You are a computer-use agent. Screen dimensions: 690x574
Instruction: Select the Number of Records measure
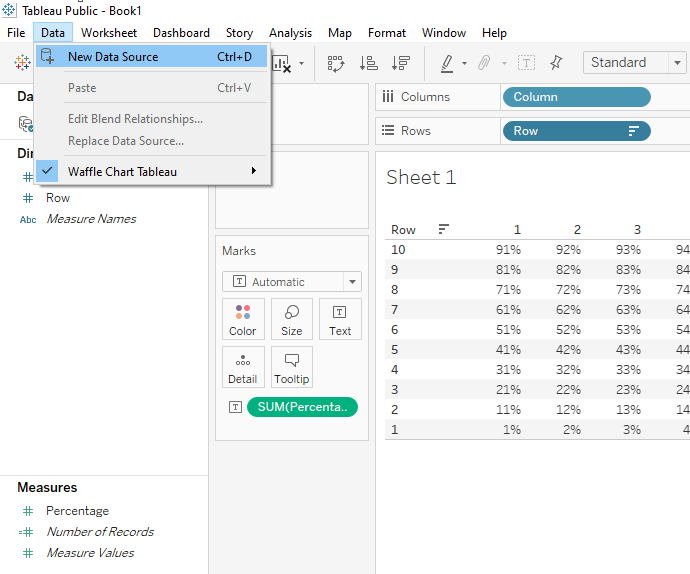pyautogui.click(x=100, y=532)
